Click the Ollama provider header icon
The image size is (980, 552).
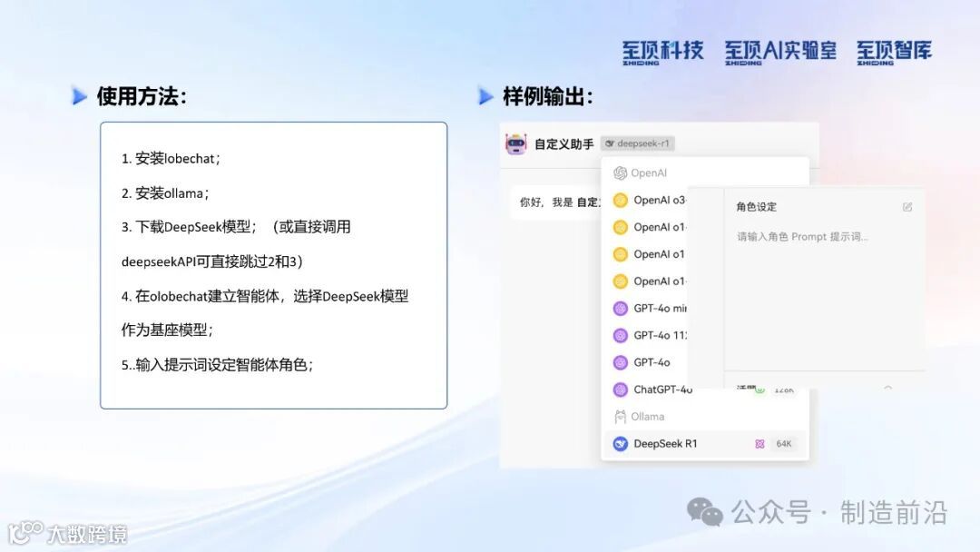coord(620,417)
